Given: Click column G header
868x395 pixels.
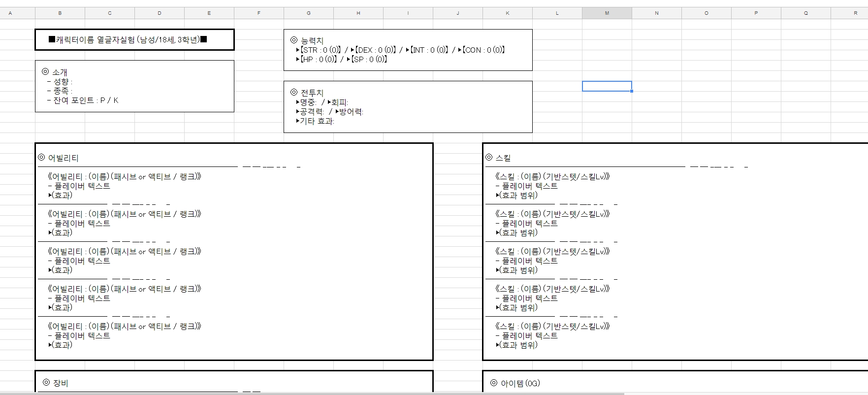Looking at the screenshot, I should click(309, 13).
